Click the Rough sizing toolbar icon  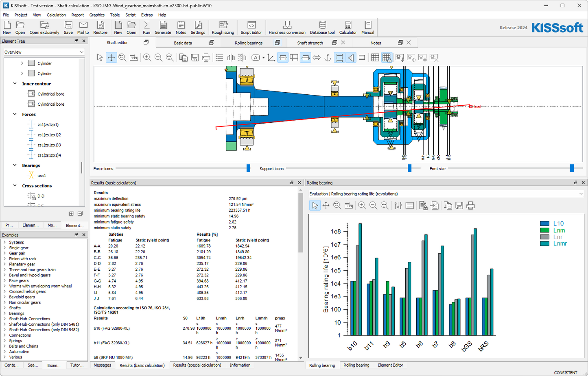[x=223, y=27]
